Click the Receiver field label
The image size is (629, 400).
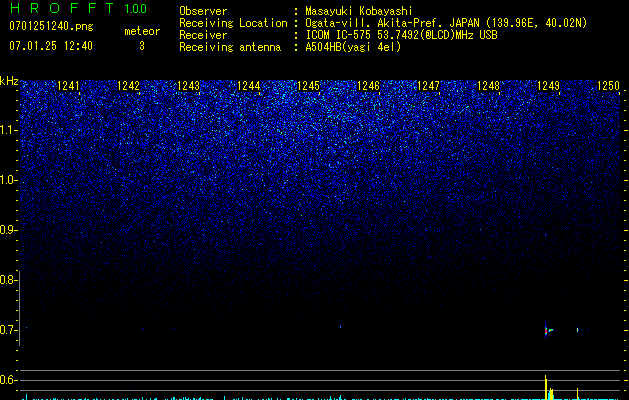[203, 35]
